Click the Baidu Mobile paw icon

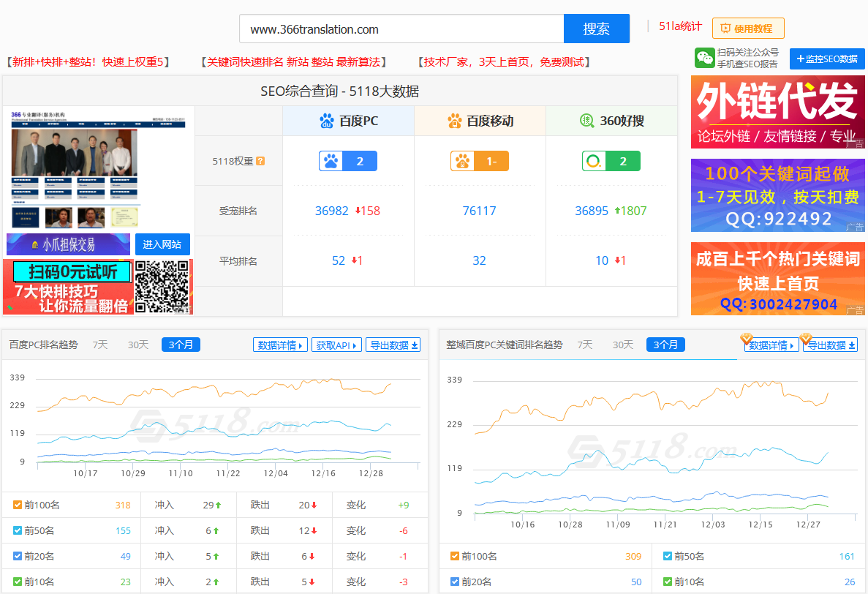tap(455, 121)
